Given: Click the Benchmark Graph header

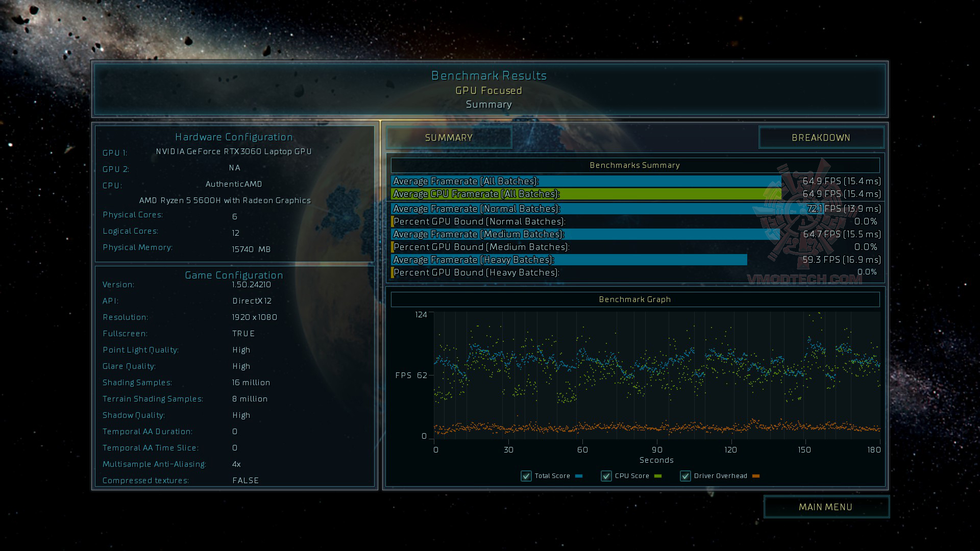Looking at the screenshot, I should (634, 299).
